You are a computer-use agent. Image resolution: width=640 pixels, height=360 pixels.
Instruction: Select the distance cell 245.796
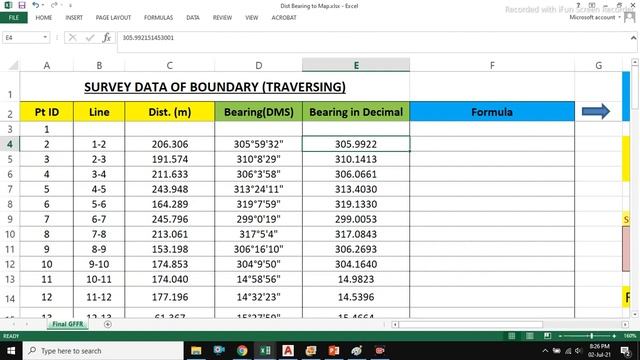170,219
